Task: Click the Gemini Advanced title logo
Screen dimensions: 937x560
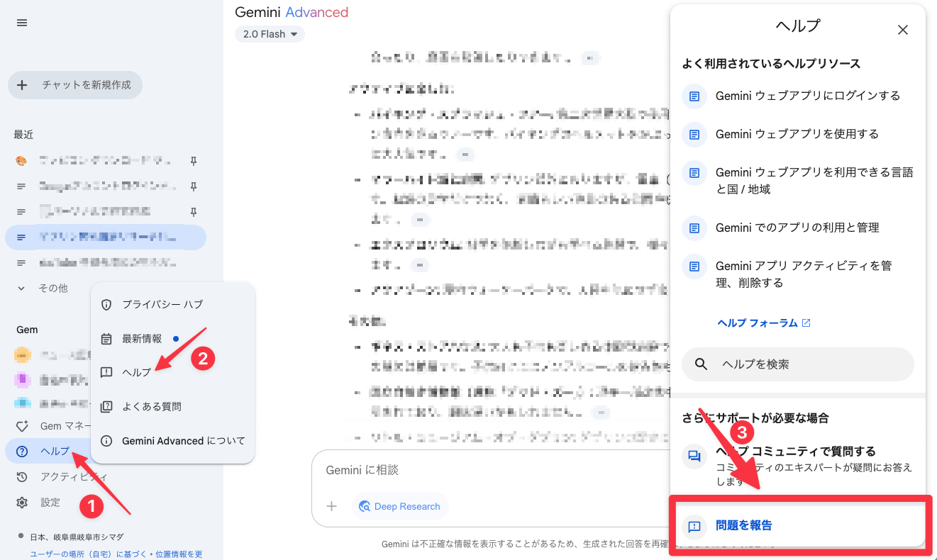Action: click(x=292, y=12)
